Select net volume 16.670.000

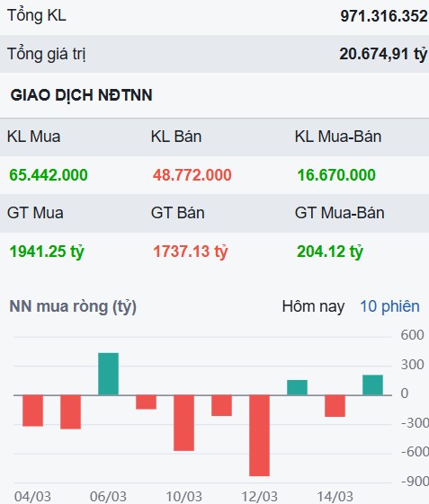(x=336, y=175)
